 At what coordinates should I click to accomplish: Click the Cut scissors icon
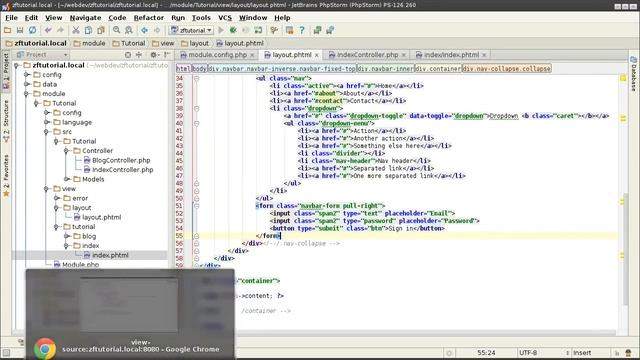(x=76, y=30)
